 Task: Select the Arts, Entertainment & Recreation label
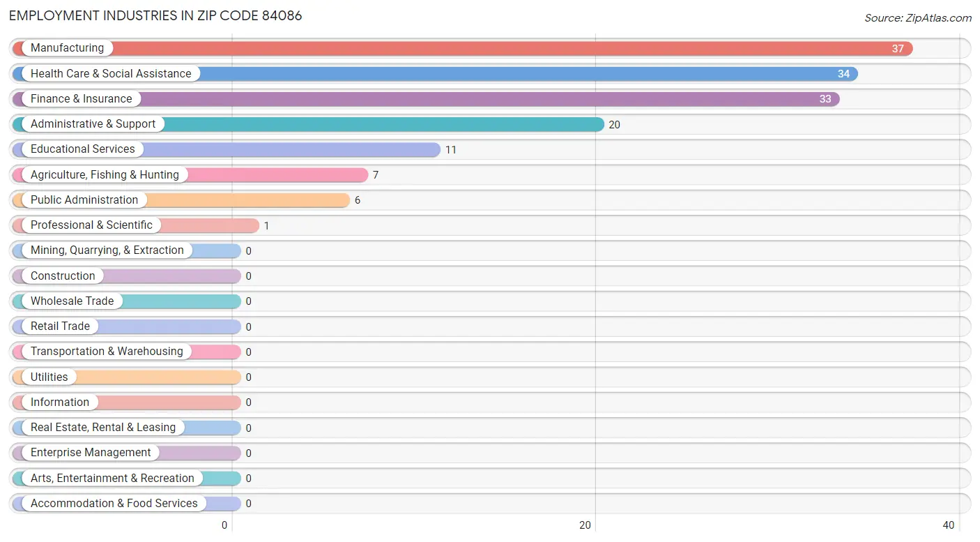pyautogui.click(x=112, y=479)
